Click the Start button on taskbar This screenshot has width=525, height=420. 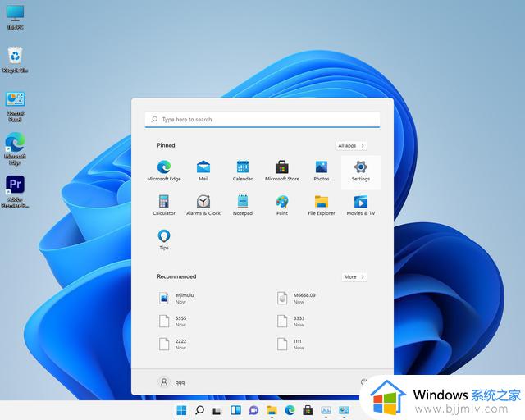point(181,410)
